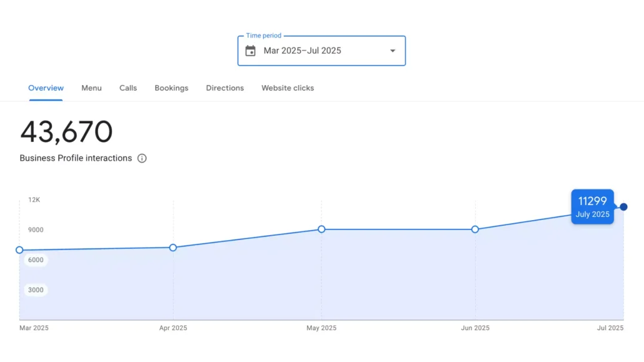View the Directions tab
The height and width of the screenshot is (362, 644).
pyautogui.click(x=224, y=88)
